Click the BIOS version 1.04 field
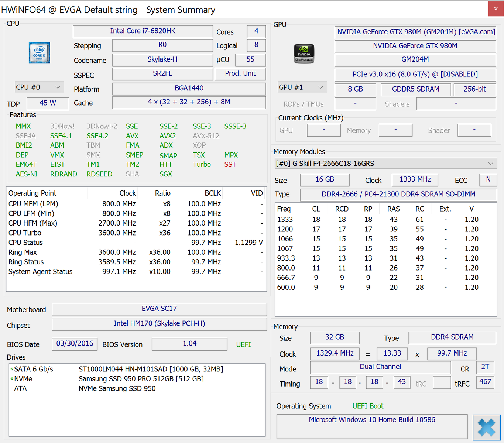Image resolution: width=504 pixels, height=443 pixels. [x=189, y=344]
